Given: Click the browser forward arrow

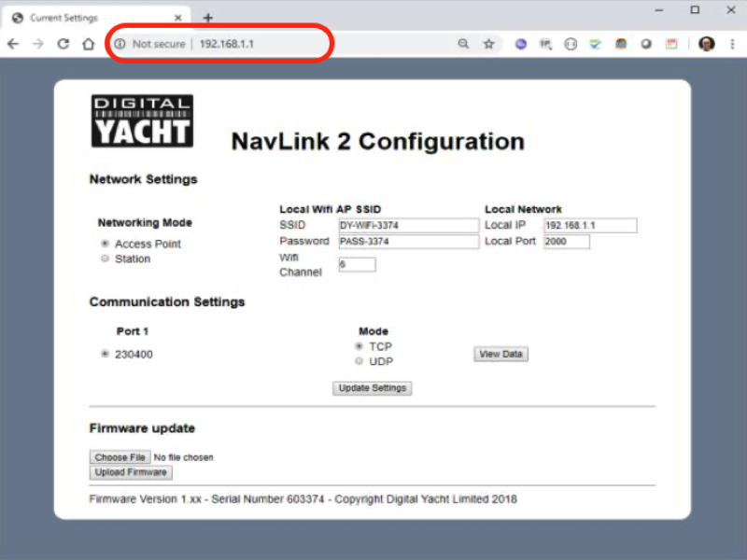Looking at the screenshot, I should (x=38, y=44).
